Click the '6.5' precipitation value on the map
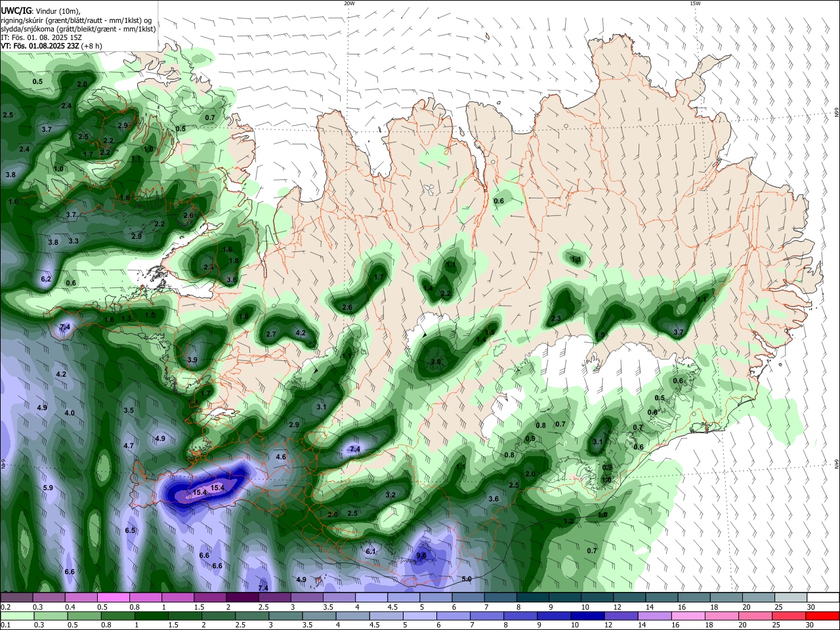The width and height of the screenshot is (840, 630). [x=130, y=530]
